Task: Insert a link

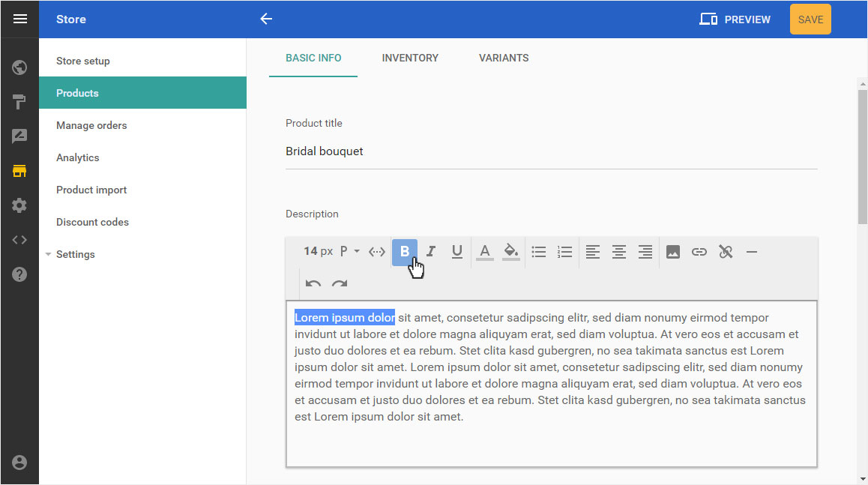Action: (699, 252)
